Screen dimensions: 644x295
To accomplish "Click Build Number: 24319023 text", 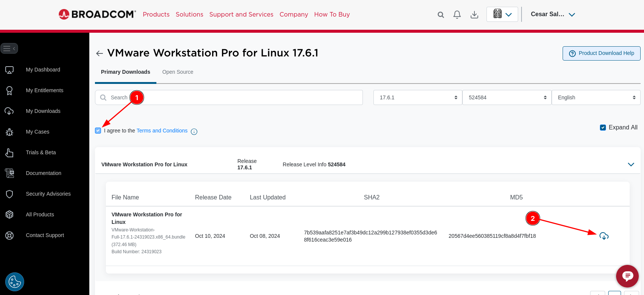I will [136, 252].
